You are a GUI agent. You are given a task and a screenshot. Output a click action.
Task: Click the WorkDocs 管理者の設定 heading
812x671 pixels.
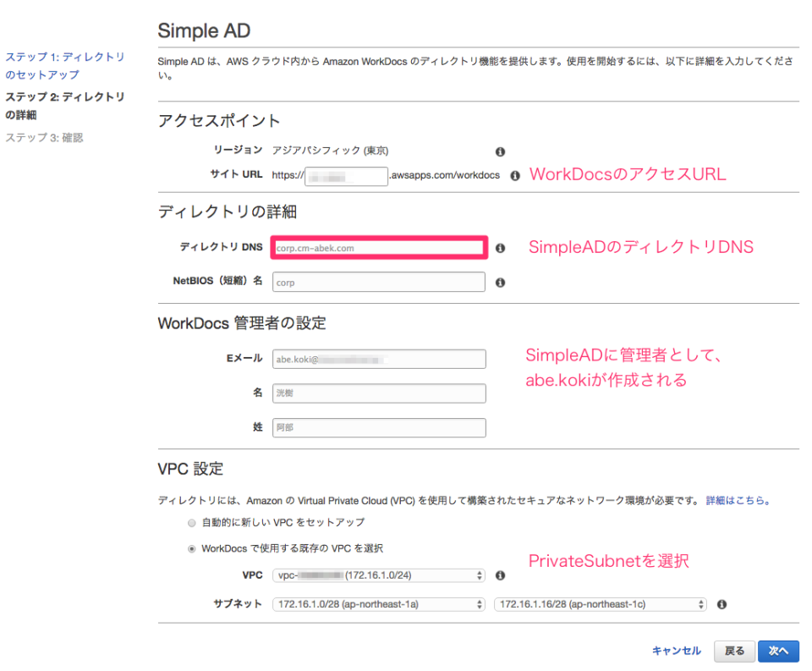(242, 323)
